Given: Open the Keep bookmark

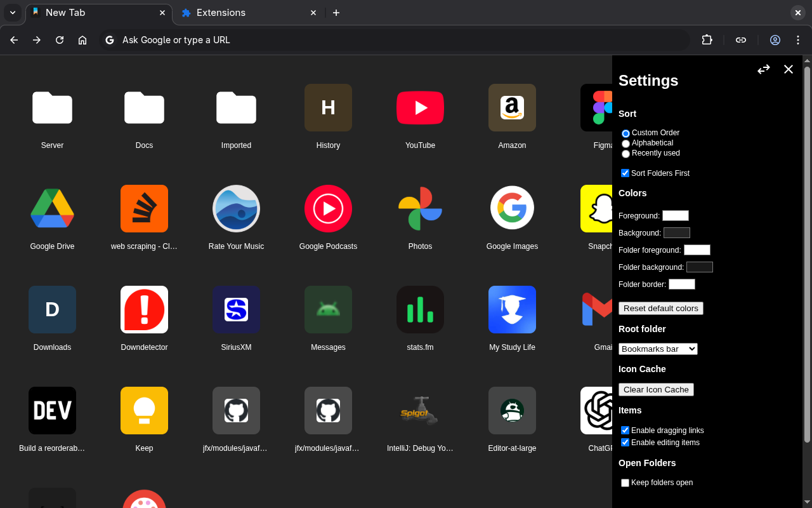Looking at the screenshot, I should tap(144, 411).
